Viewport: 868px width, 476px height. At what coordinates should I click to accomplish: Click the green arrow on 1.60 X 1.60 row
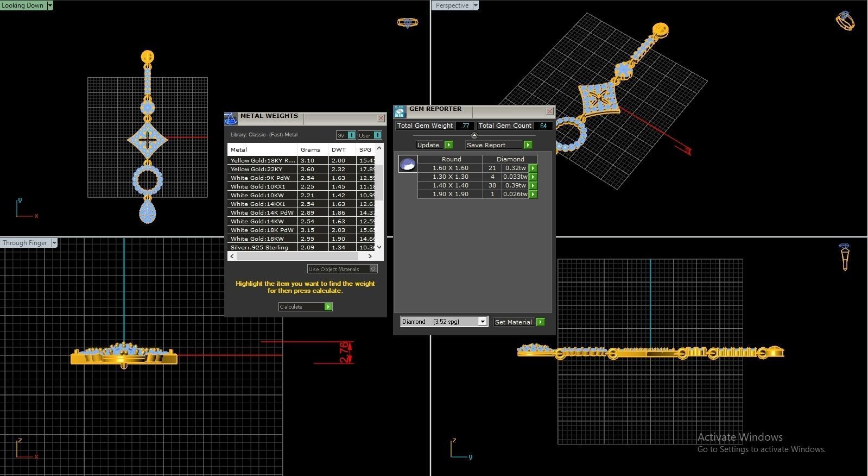point(533,168)
